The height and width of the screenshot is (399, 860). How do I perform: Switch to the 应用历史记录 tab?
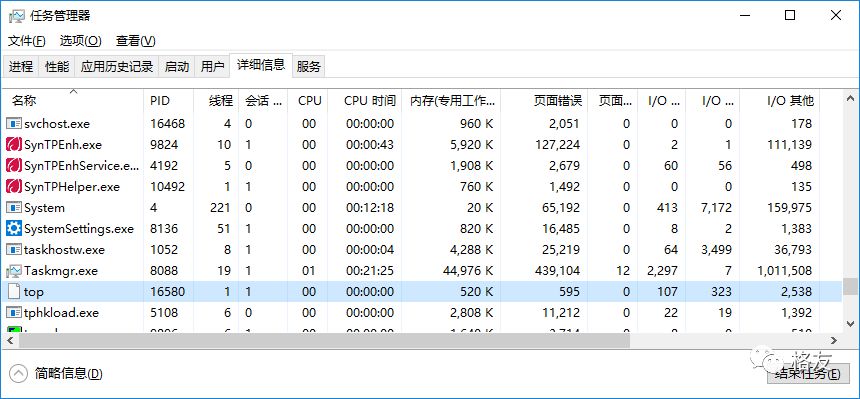coord(117,67)
